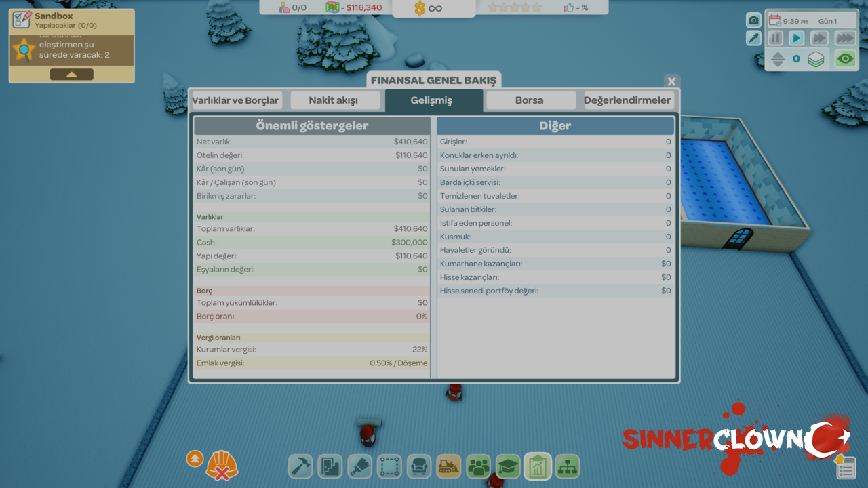Viewport: 868px width, 488px height.
Task: Open the notification list icon bottom right
Action: click(845, 468)
